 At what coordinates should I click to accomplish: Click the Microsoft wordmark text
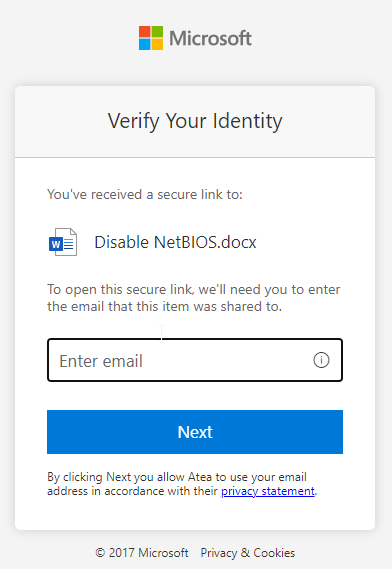(211, 38)
